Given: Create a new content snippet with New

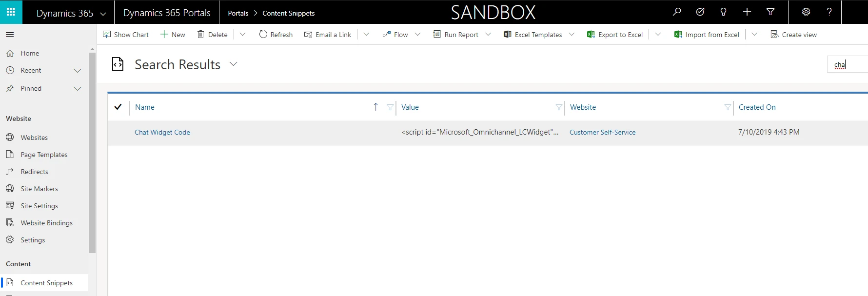Looking at the screenshot, I should pyautogui.click(x=173, y=35).
